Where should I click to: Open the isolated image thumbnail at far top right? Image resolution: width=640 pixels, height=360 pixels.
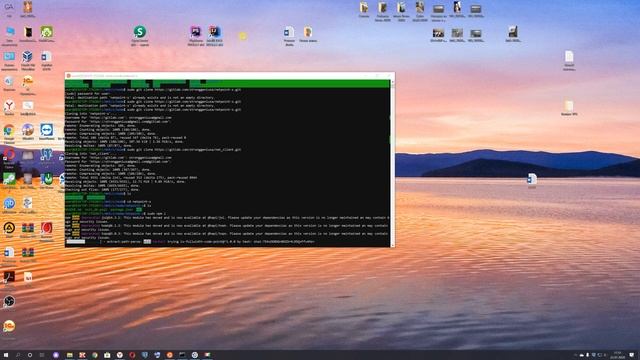[x=513, y=32]
